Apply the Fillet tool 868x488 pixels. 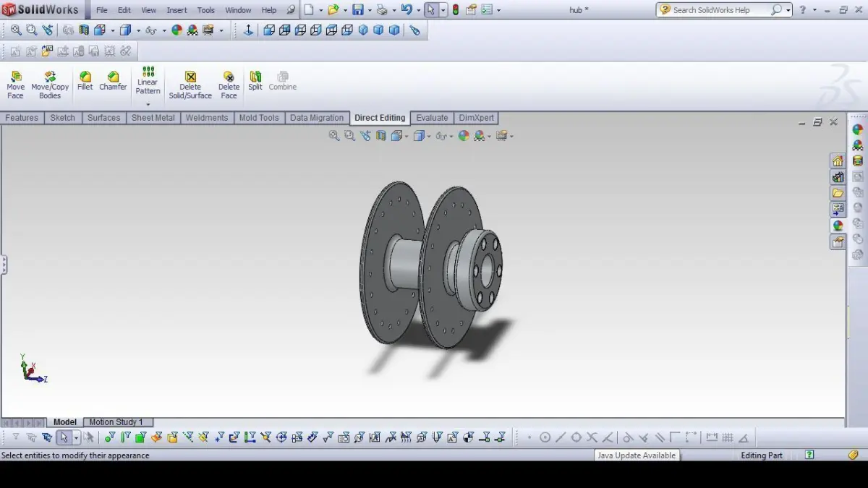[x=85, y=81]
